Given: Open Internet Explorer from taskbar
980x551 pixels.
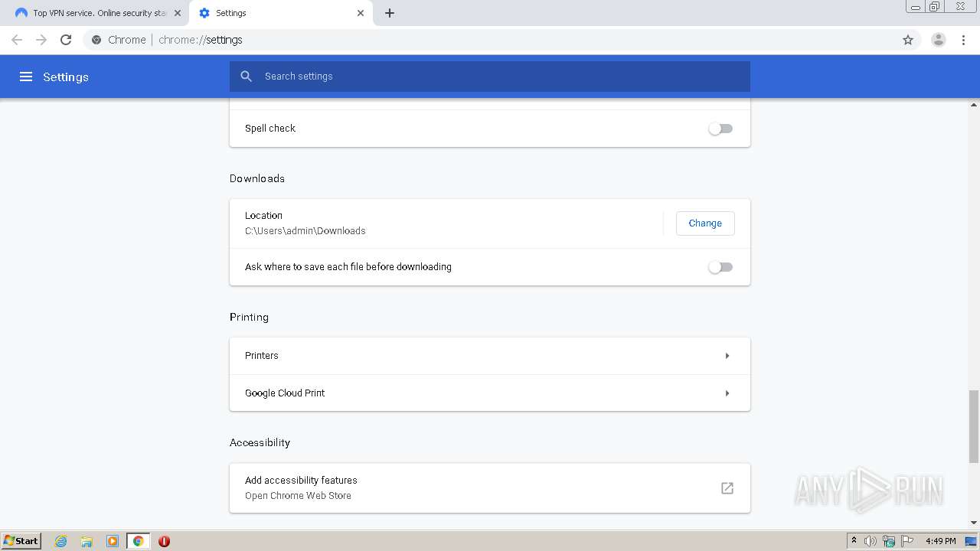Looking at the screenshot, I should [x=61, y=541].
